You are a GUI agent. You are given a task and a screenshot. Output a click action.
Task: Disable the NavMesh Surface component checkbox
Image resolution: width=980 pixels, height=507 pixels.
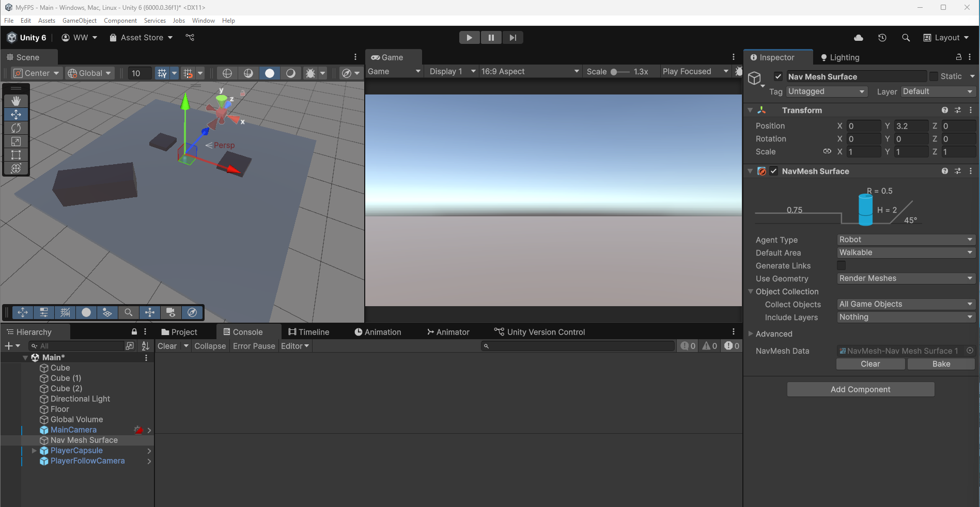(x=773, y=171)
